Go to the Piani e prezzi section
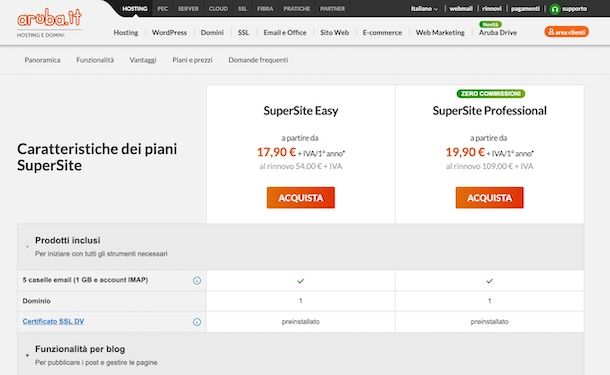The image size is (610, 375). point(192,60)
